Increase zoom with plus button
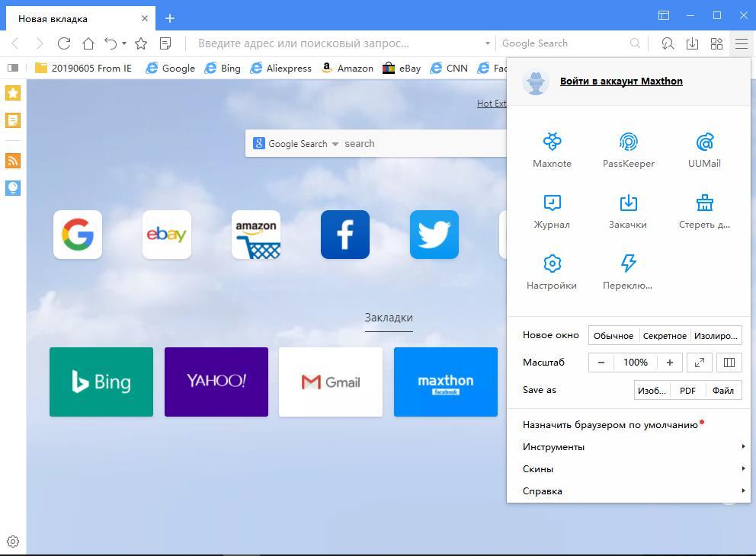This screenshot has width=756, height=556. 670,363
